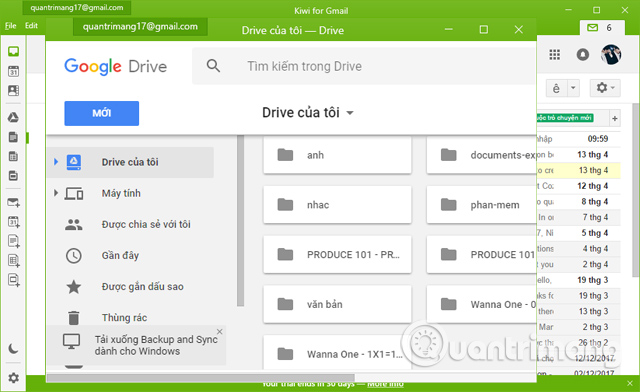Add new chat with plus button
640x392 pixels.
coord(615,119)
